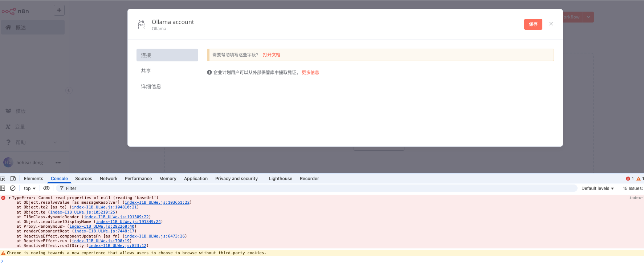Open link index-I1B_ULWe.js:105219:25
644x280 pixels.
[x=83, y=212]
